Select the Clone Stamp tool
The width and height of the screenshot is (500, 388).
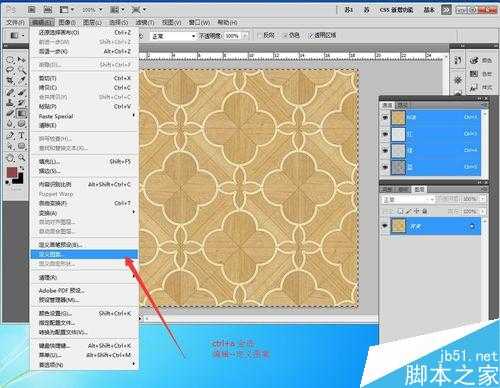coord(10,103)
